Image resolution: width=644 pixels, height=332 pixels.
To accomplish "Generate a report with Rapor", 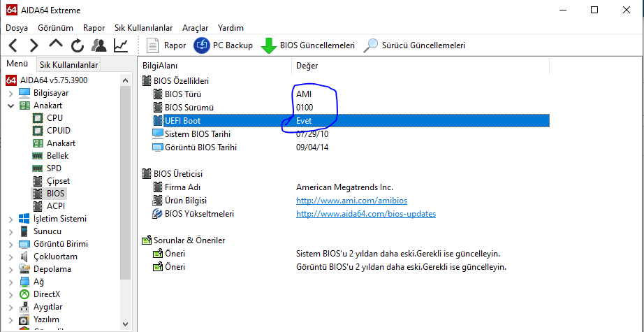I will coord(166,45).
